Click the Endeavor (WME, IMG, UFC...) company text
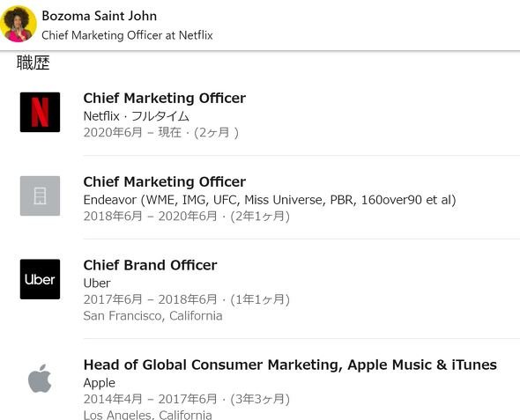The width and height of the screenshot is (520, 420). [270, 200]
